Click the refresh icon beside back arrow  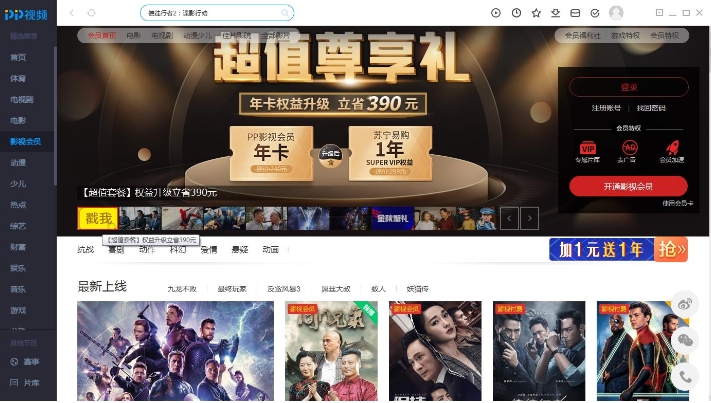click(x=91, y=13)
